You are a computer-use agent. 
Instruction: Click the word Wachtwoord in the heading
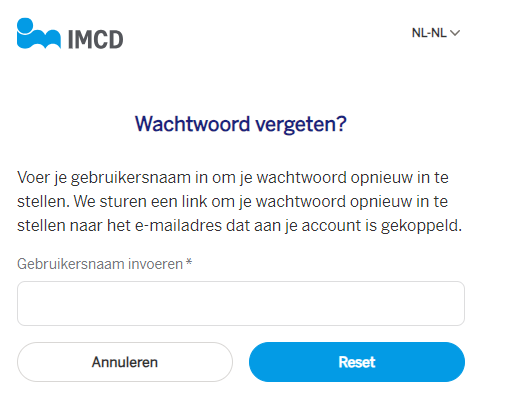coord(192,124)
